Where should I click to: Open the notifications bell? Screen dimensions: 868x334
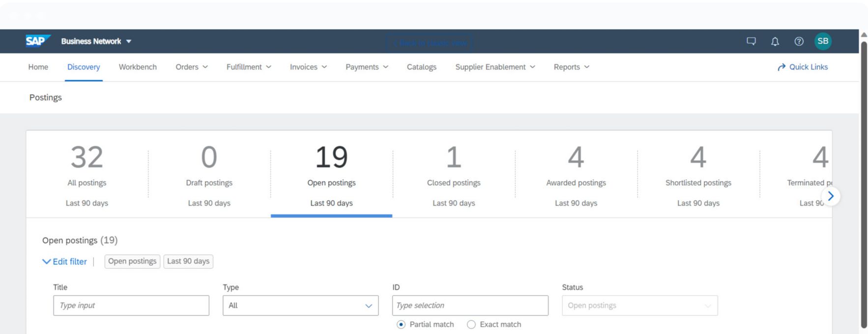[775, 41]
